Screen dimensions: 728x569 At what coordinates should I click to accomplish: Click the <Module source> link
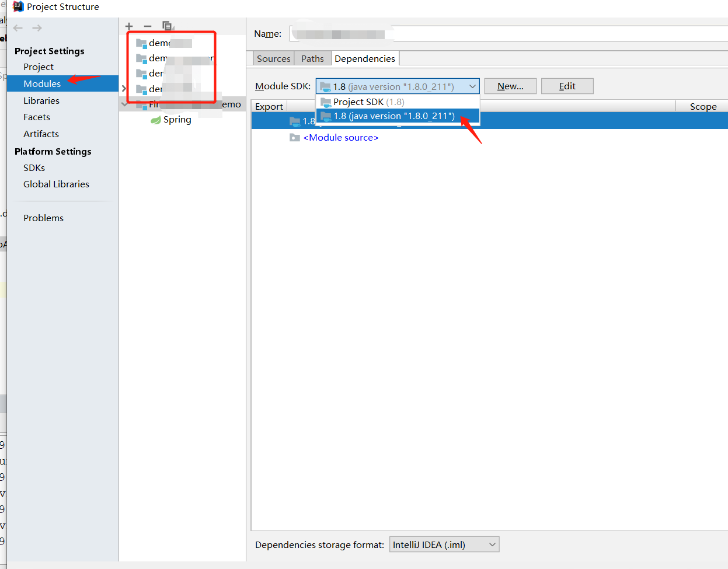(x=341, y=138)
